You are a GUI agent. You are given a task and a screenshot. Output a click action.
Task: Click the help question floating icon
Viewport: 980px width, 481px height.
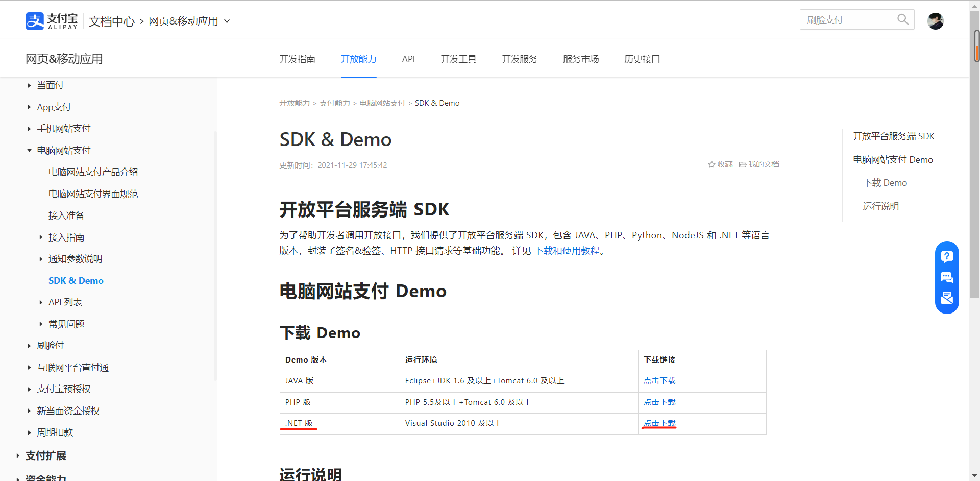coord(947,256)
